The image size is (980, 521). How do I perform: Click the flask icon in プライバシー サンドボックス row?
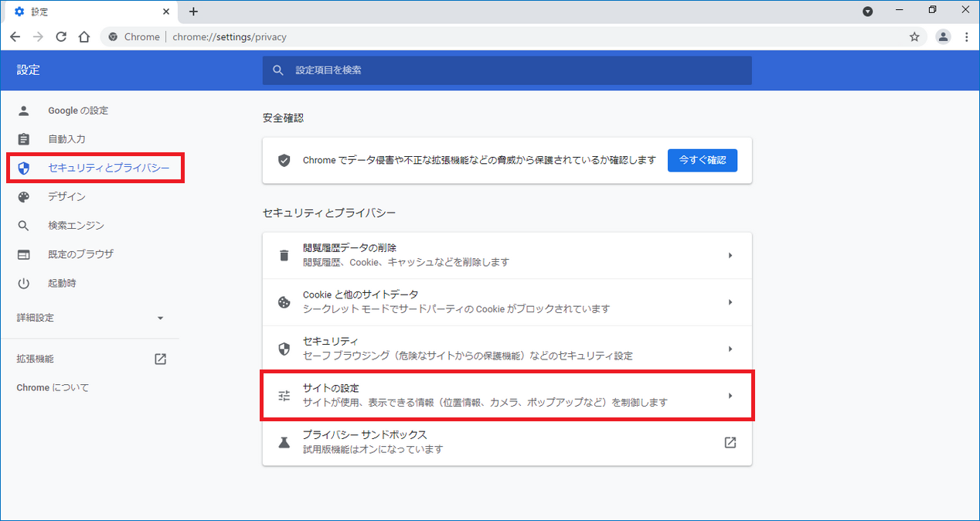[284, 442]
